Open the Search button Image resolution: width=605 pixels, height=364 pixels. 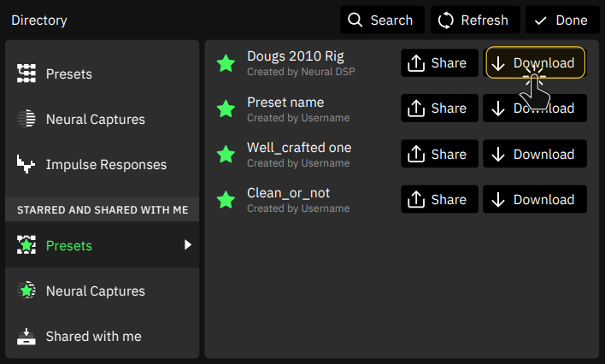[382, 20]
